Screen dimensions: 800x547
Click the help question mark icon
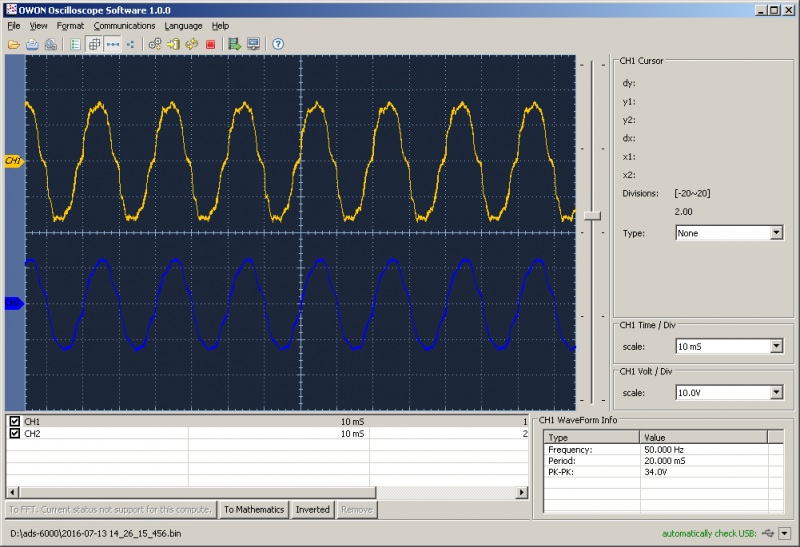coord(278,44)
